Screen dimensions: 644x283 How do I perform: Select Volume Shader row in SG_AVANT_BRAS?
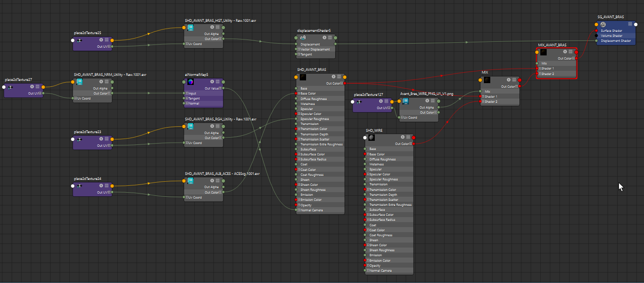616,35
